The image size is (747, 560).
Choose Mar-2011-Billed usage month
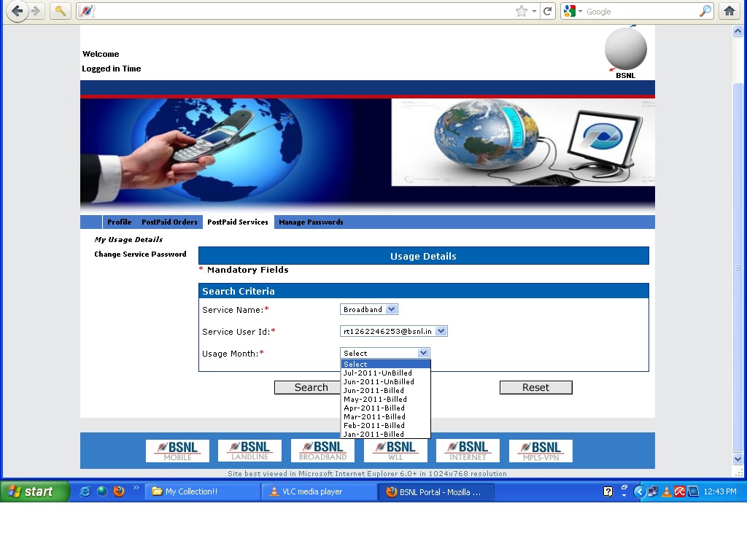click(x=386, y=416)
